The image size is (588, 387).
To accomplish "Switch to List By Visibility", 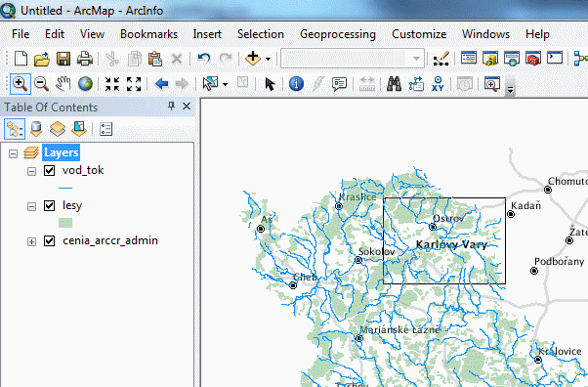I will (x=58, y=129).
